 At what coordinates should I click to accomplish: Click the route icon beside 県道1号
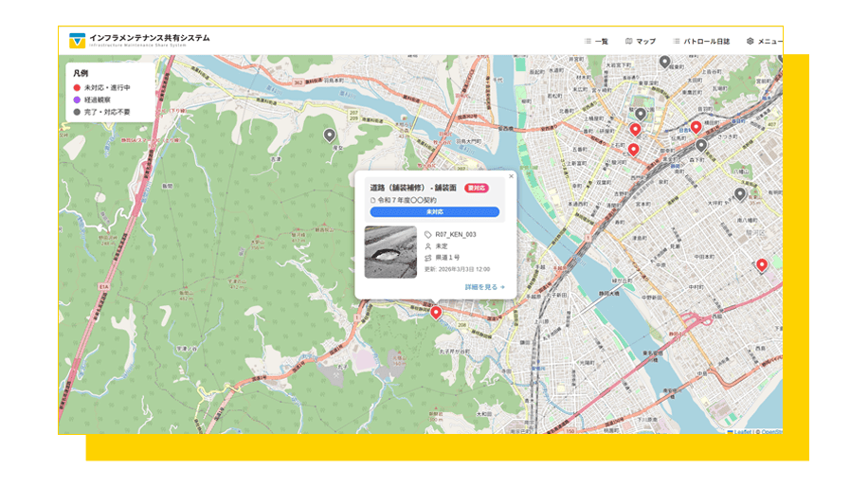pos(428,258)
